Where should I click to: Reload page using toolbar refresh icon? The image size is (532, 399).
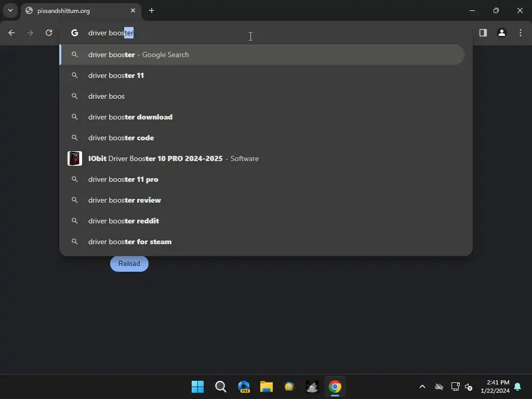(49, 33)
